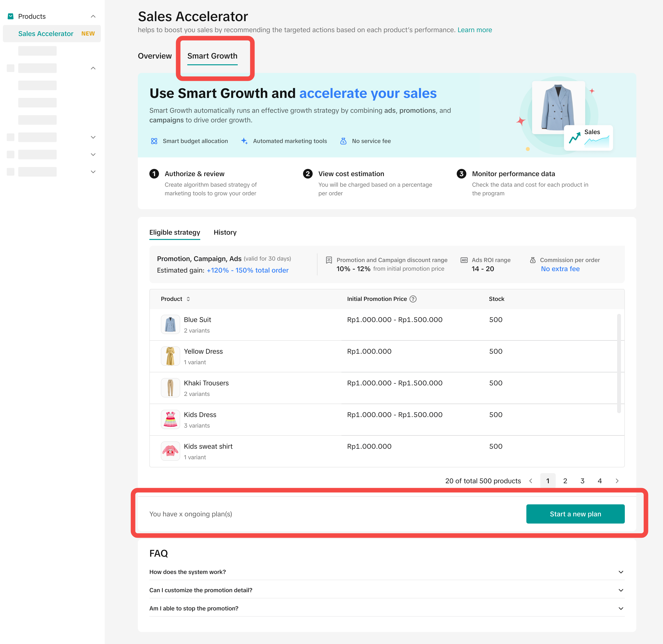The width and height of the screenshot is (663, 644).
Task: Click the product table vertical scrollbar
Action: coord(619,364)
